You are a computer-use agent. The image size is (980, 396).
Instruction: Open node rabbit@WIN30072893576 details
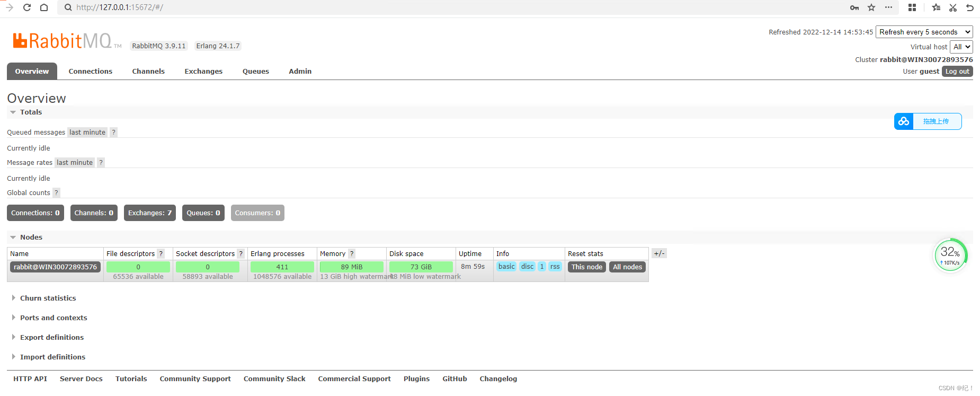click(56, 267)
